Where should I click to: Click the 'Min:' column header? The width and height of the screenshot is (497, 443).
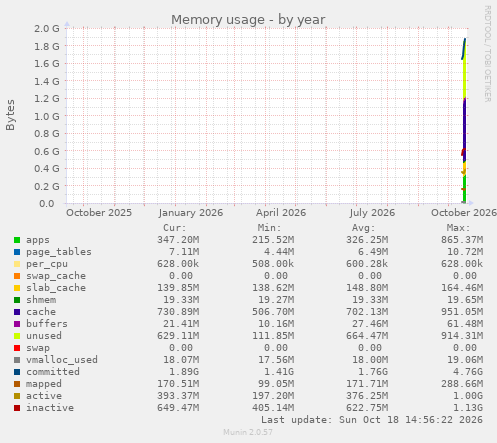click(269, 228)
